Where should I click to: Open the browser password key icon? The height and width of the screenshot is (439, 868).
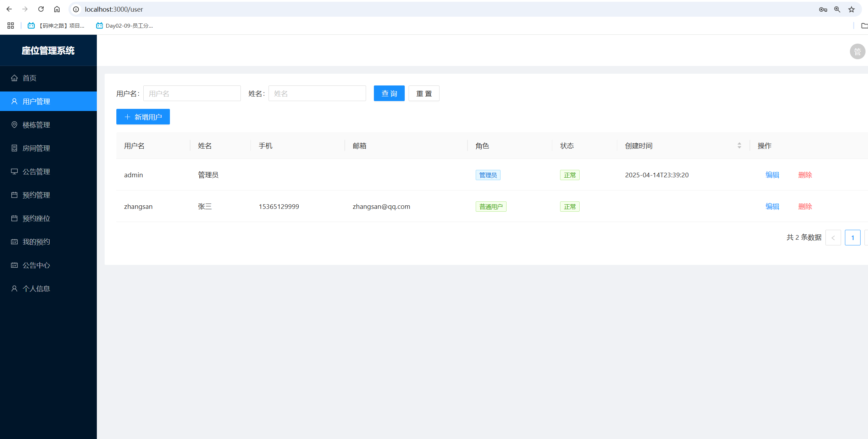coord(823,10)
